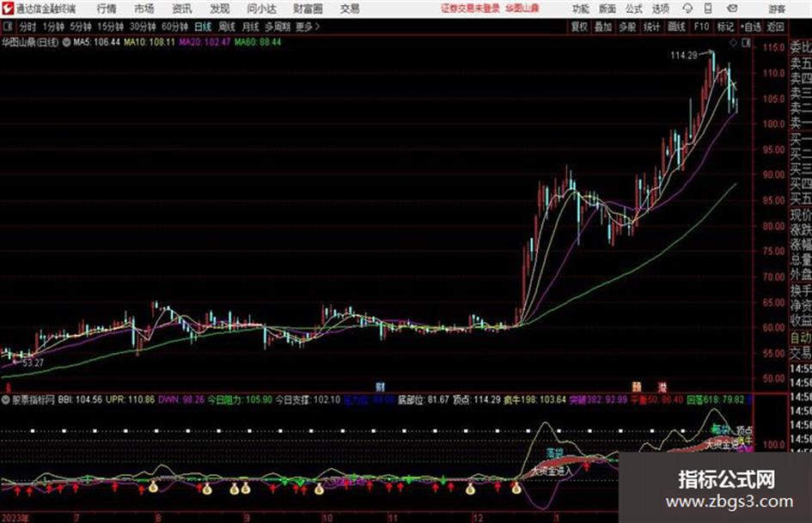
Task: Click the MA20: 102.47 value
Action: click(x=205, y=42)
